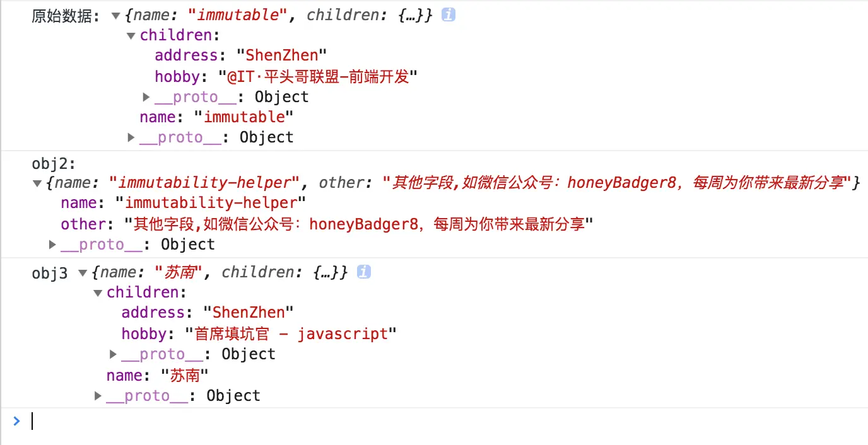Collapse the obj2 object expansion triangle
The width and height of the screenshot is (868, 445).
click(x=37, y=182)
